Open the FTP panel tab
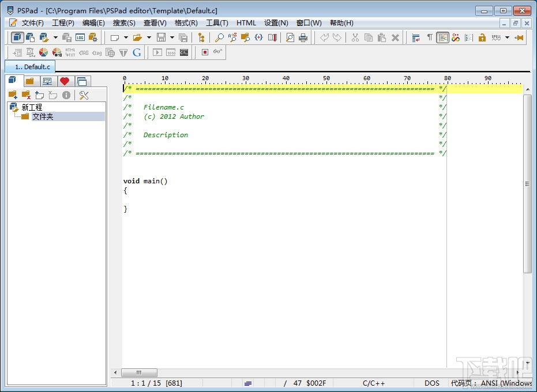The height and width of the screenshot is (392, 537). (47, 81)
